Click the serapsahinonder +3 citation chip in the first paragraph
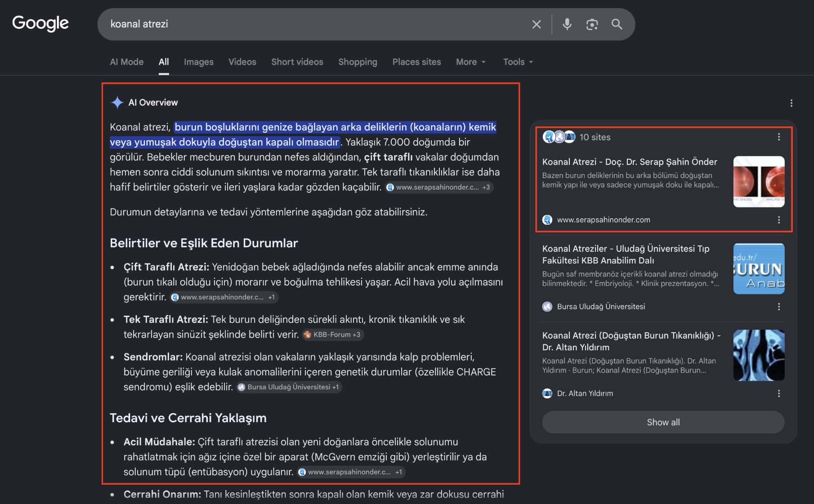 point(439,187)
